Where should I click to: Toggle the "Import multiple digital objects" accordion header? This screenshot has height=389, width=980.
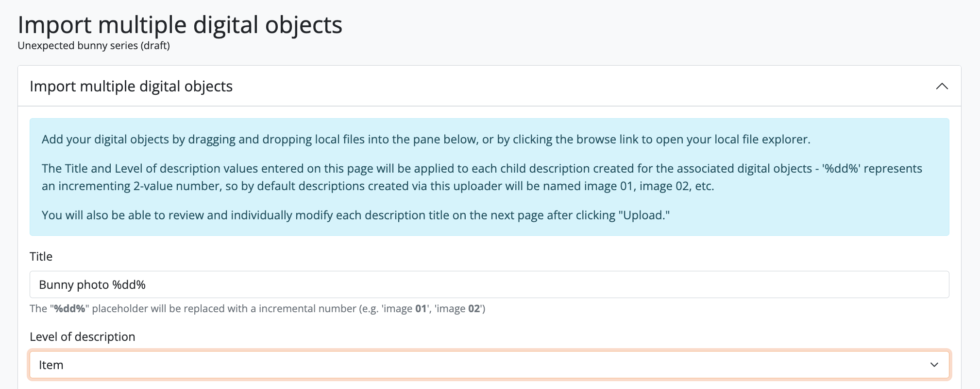pos(131,86)
